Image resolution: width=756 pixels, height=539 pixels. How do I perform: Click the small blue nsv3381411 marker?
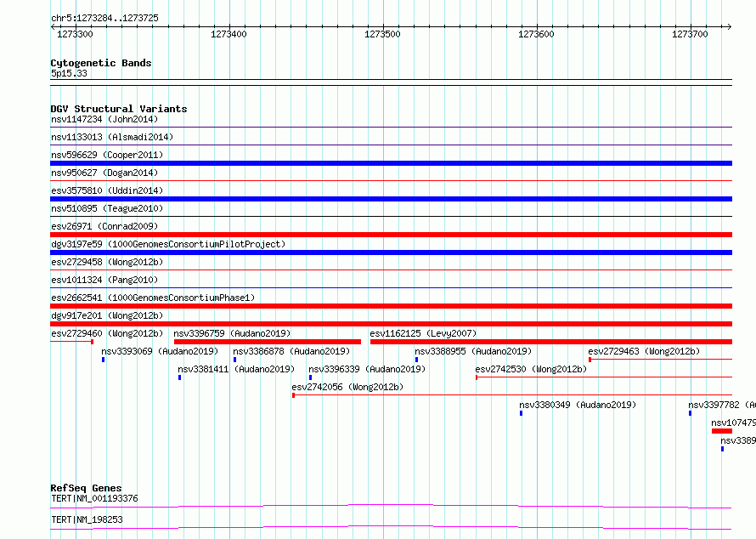coord(180,377)
